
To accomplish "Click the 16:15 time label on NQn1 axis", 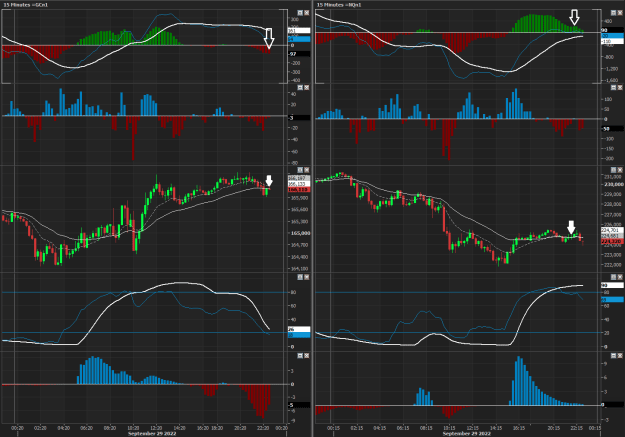I will 518,428.
